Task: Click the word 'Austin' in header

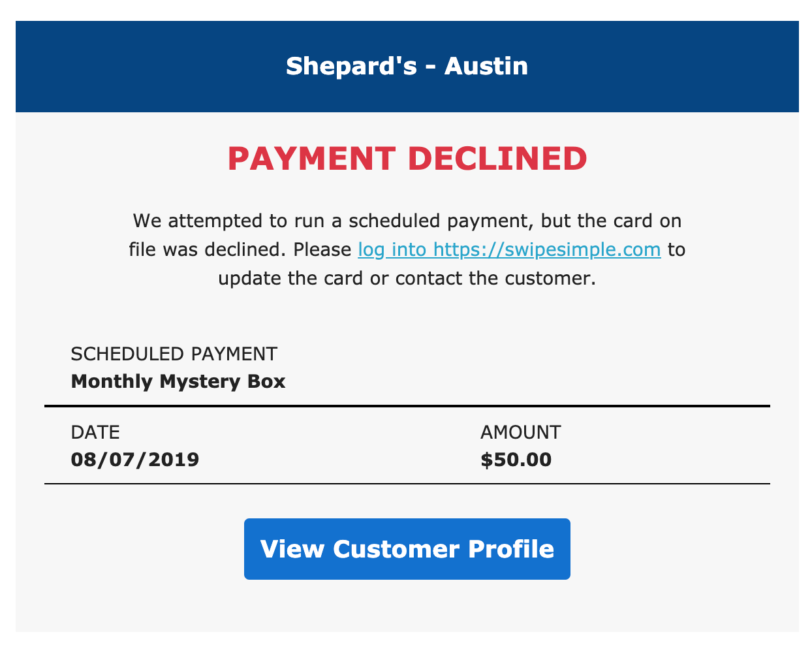Action: pyautogui.click(x=486, y=66)
